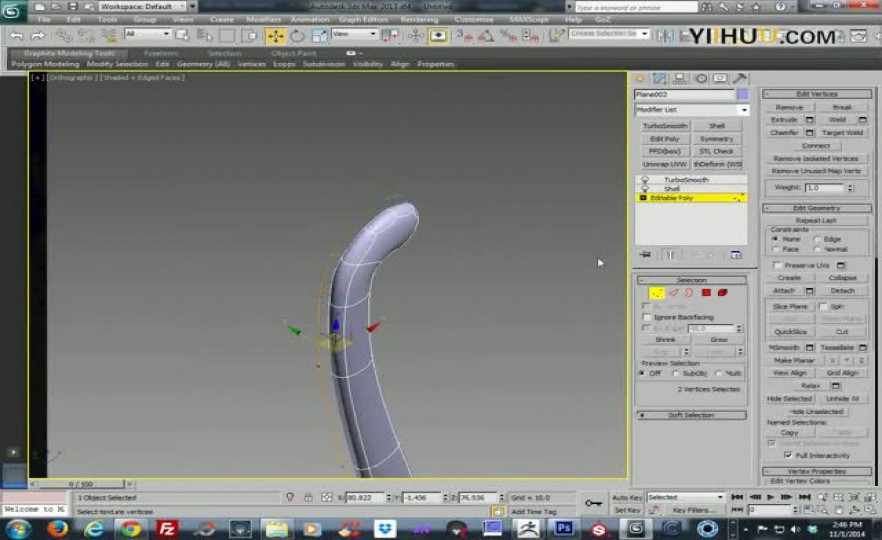This screenshot has width=882, height=540.
Task: Open the Select by Name tool
Action: click(x=204, y=36)
